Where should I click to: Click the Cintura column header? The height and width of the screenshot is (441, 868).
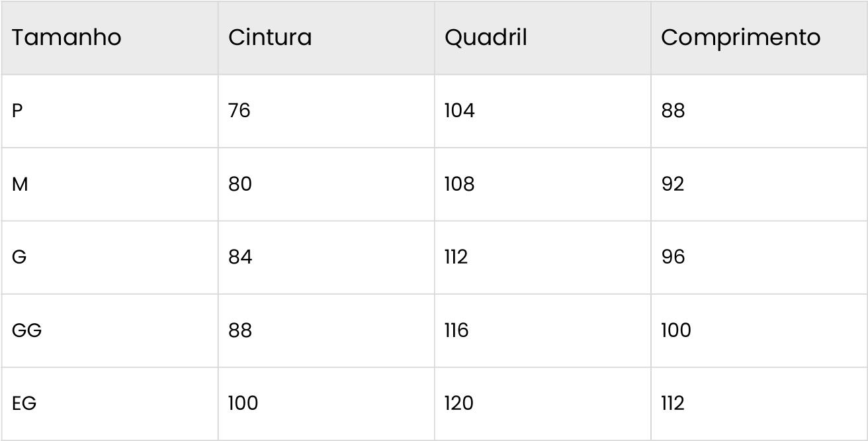(270, 38)
